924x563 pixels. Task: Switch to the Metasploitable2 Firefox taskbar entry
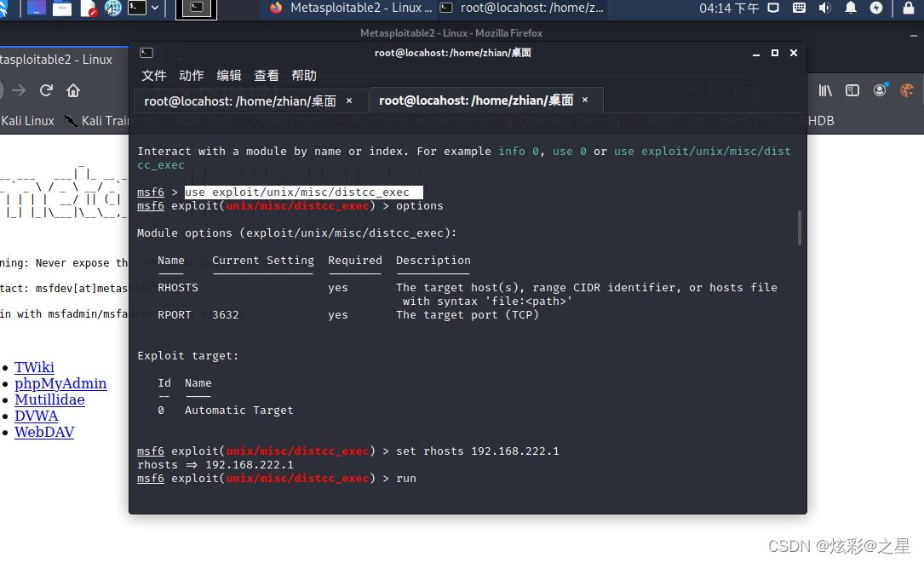[351, 9]
